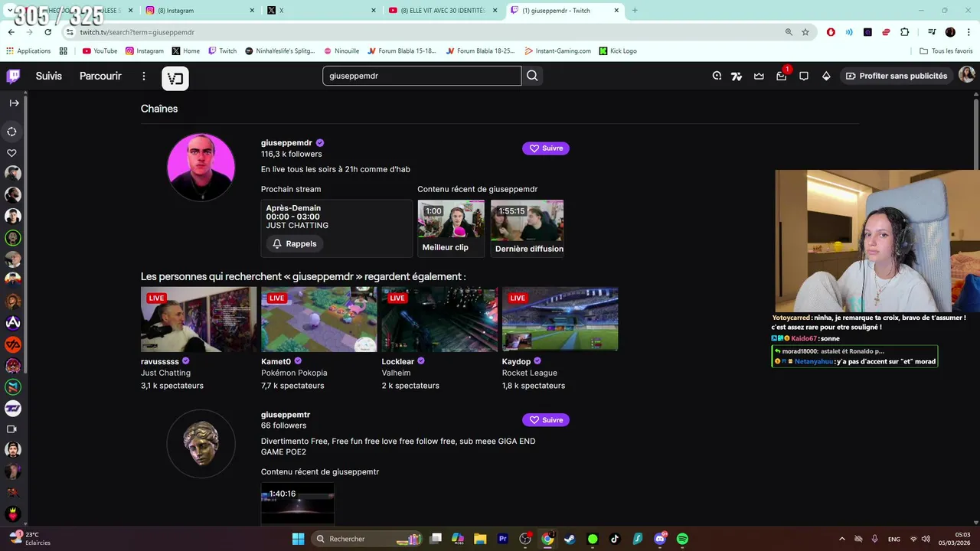This screenshot has height=551, width=980.
Task: Open the three-dot more menu beside Parcourir
Action: pyautogui.click(x=143, y=76)
